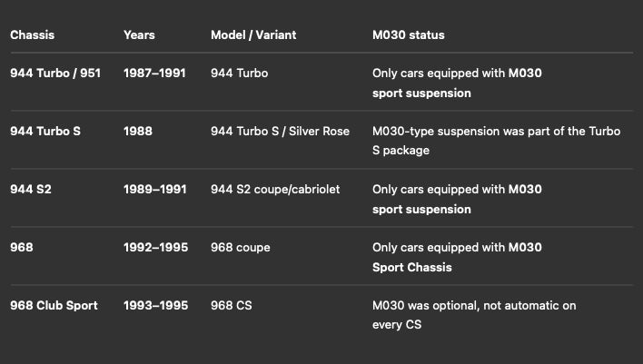Click the 968 coupe variant cell
This screenshot has width=643, height=364.
coord(241,248)
